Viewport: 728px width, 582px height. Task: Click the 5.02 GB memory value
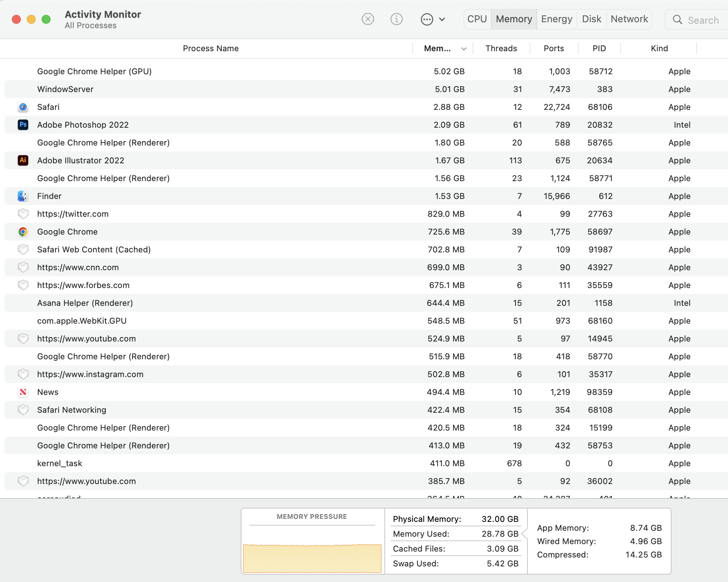[449, 72]
